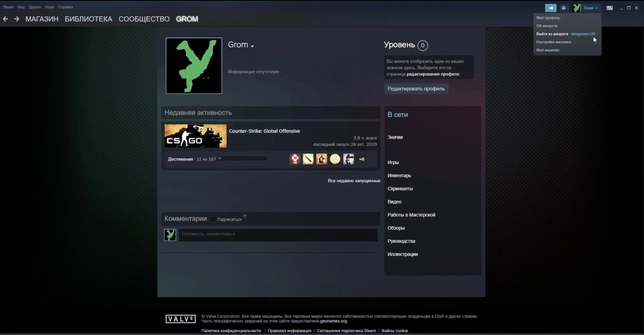Viewport: 644px width, 335px height.
Task: Open the Grom account dropdown in title bar
Action: (x=591, y=8)
